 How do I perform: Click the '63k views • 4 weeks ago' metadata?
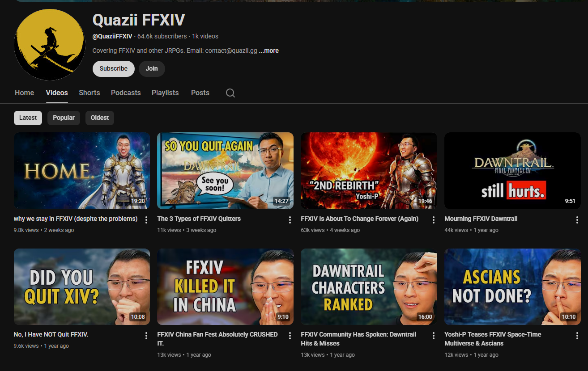(330, 230)
